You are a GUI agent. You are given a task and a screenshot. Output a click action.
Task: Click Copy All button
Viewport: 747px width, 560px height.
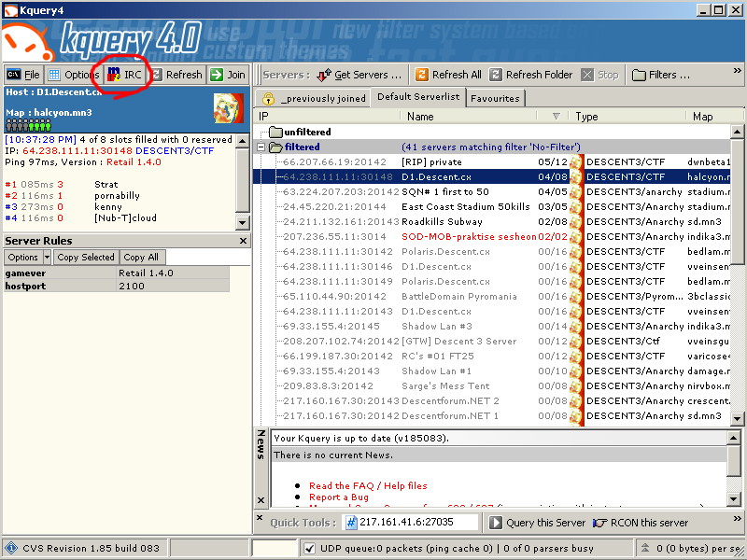(x=142, y=258)
